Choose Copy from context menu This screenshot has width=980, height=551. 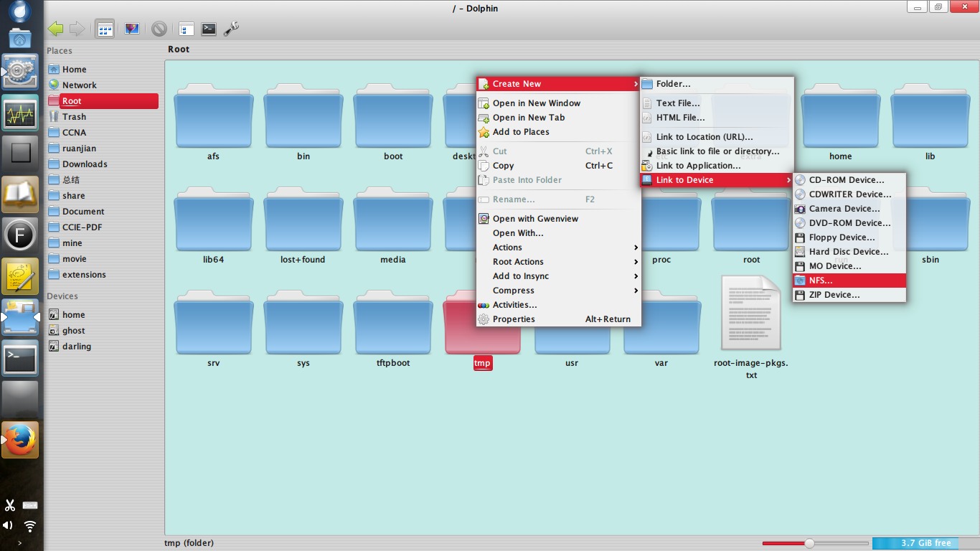558,166
